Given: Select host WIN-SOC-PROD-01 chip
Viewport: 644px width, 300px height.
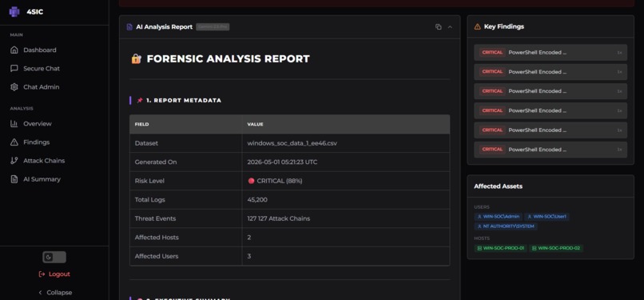Looking at the screenshot, I should tap(500, 248).
